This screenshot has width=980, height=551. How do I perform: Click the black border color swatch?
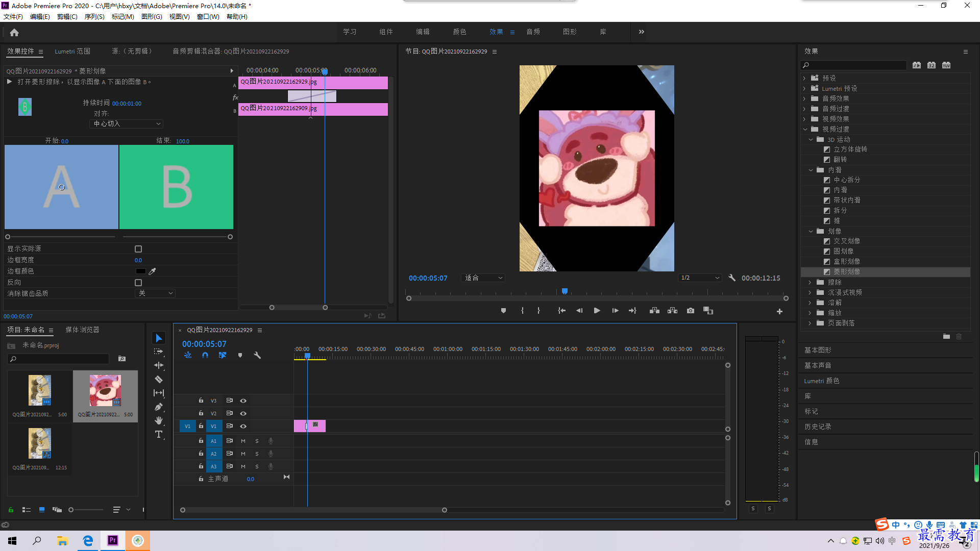pos(140,271)
